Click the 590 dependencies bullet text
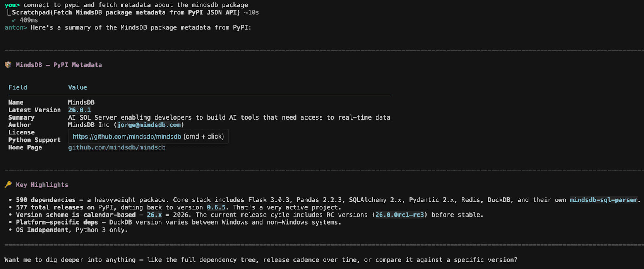 (45, 200)
